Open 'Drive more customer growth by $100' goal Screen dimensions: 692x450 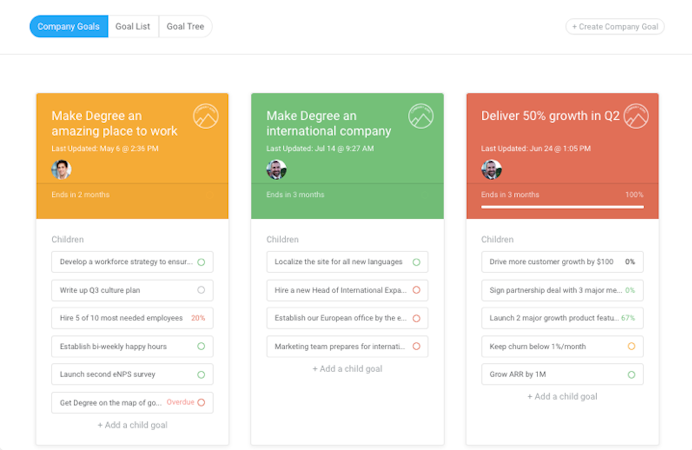pyautogui.click(x=562, y=262)
